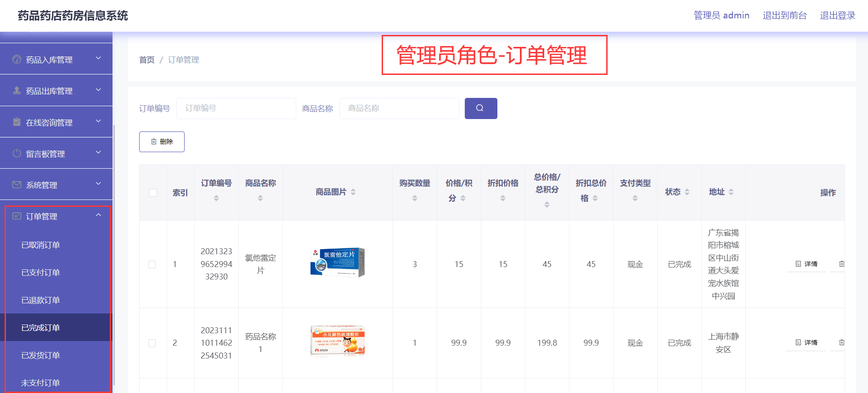This screenshot has height=393, width=868.
Task: Focus the 商品名称 search input
Action: click(399, 108)
